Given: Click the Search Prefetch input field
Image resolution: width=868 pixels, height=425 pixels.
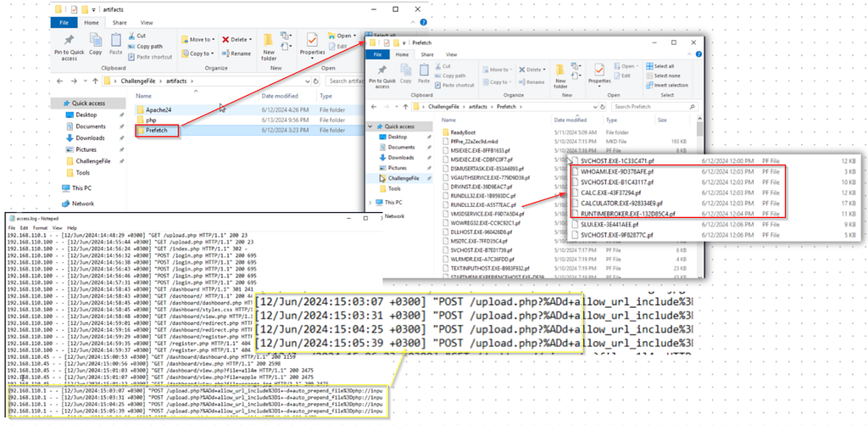Looking at the screenshot, I should [654, 106].
